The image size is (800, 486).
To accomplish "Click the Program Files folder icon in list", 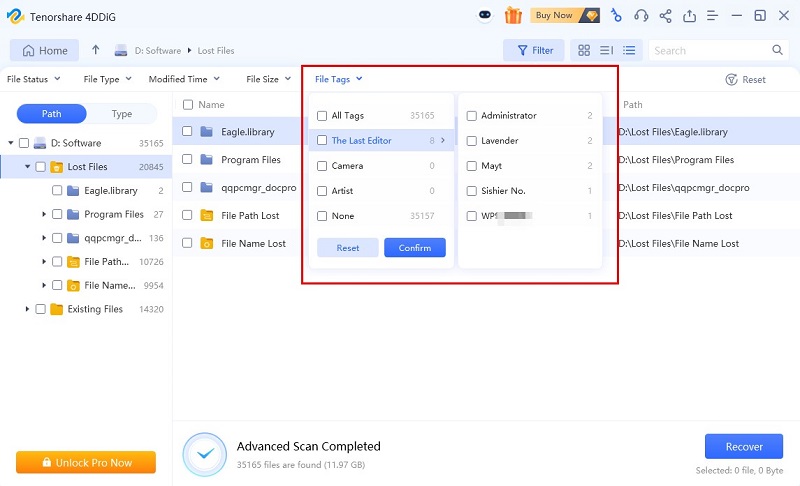I will click(x=207, y=160).
